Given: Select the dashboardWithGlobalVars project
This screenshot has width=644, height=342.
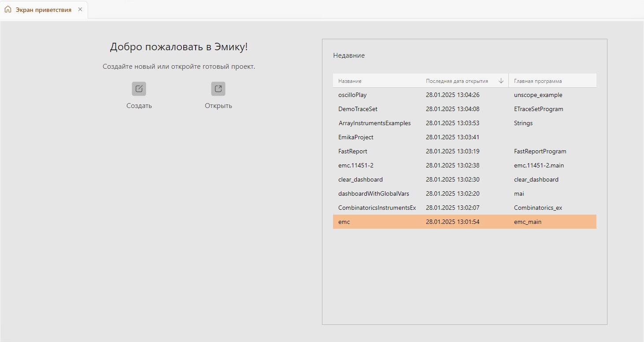Looking at the screenshot, I should (x=374, y=193).
